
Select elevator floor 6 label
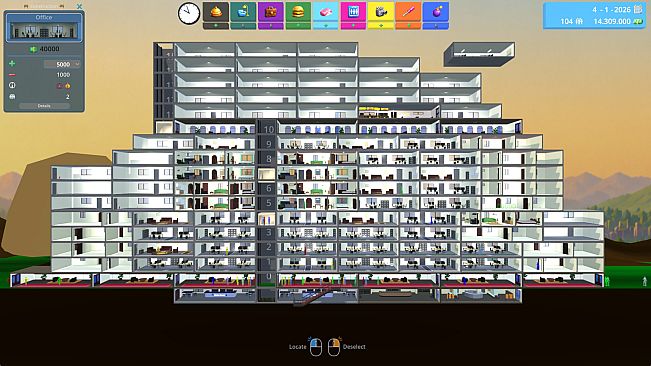pos(269,188)
